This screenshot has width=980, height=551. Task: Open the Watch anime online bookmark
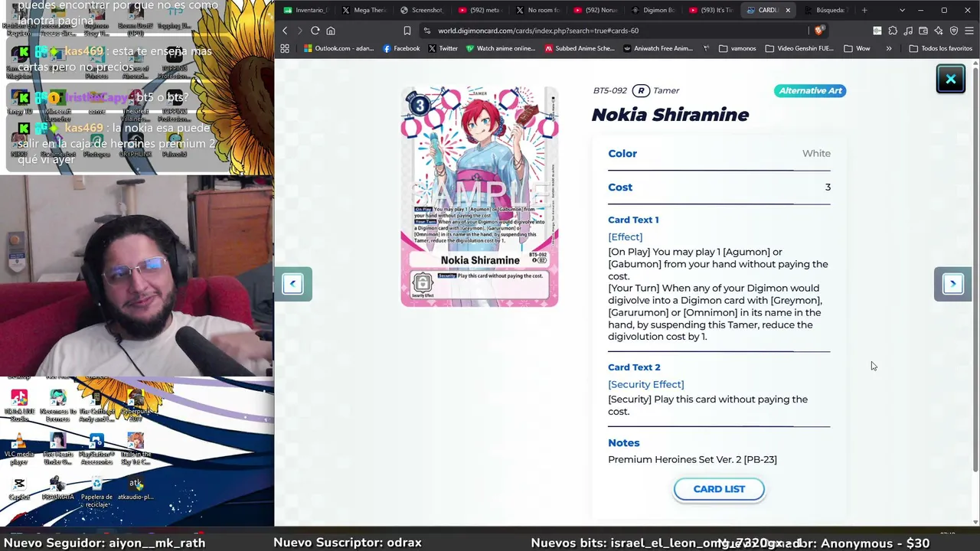click(501, 48)
